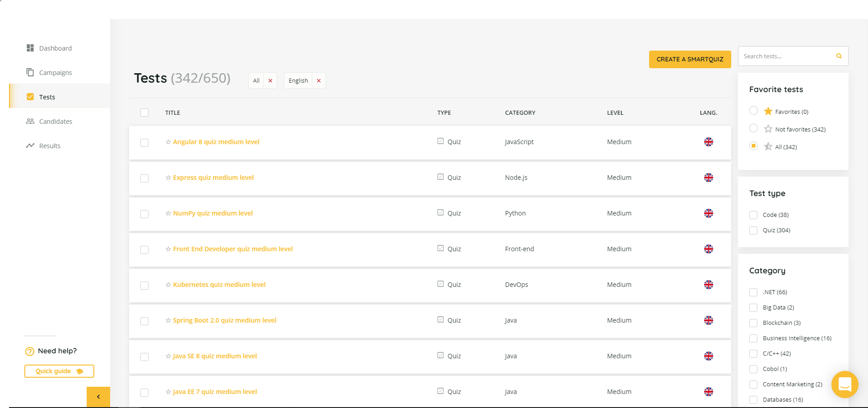
Task: Star the Kubernetes quiz as favorite
Action: (x=168, y=285)
